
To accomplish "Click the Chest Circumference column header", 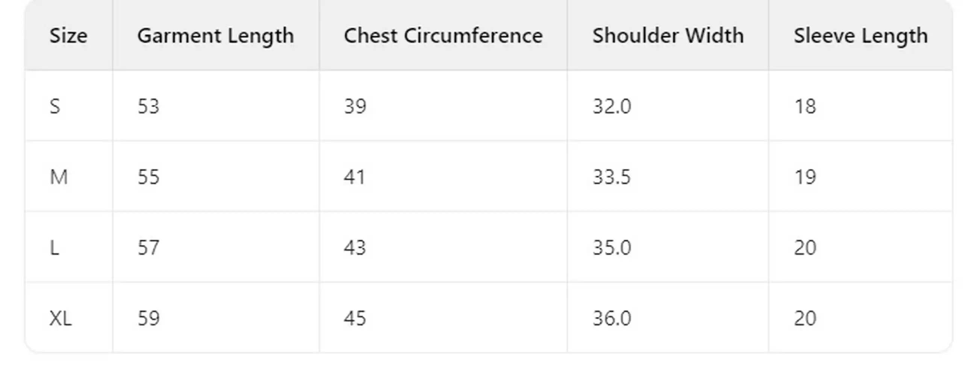I will (x=443, y=36).
